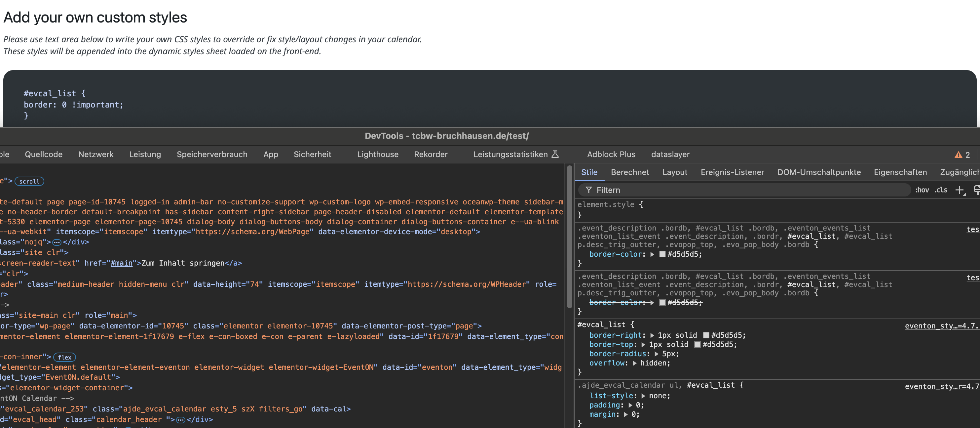Screen dimensions: 980x428
Task: Select the Stile sidebar tab
Action: (589, 172)
